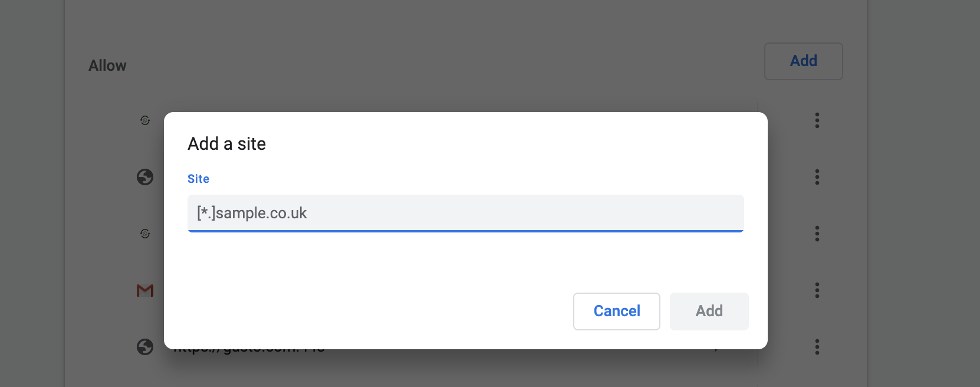The width and height of the screenshot is (980, 387).
Task: Open more actions for the second site row
Action: coord(817,177)
